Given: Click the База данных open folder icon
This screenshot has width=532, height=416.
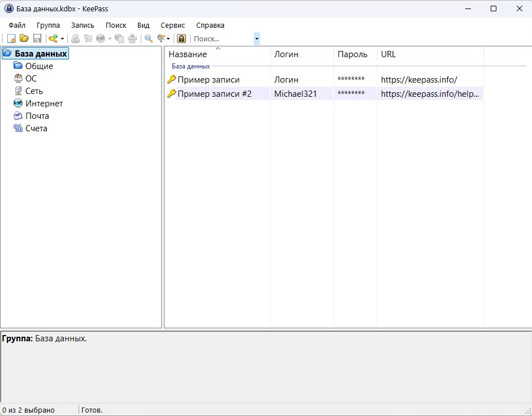Looking at the screenshot, I should click(7, 53).
